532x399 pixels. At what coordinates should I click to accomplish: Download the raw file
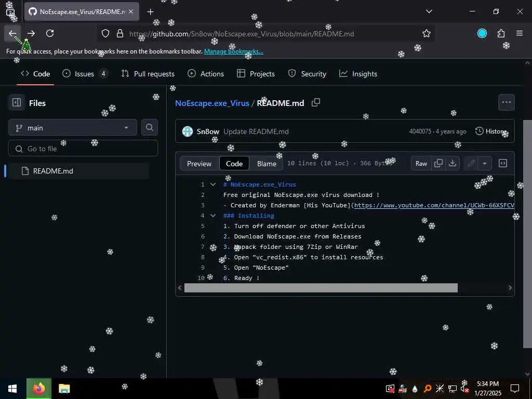453,163
